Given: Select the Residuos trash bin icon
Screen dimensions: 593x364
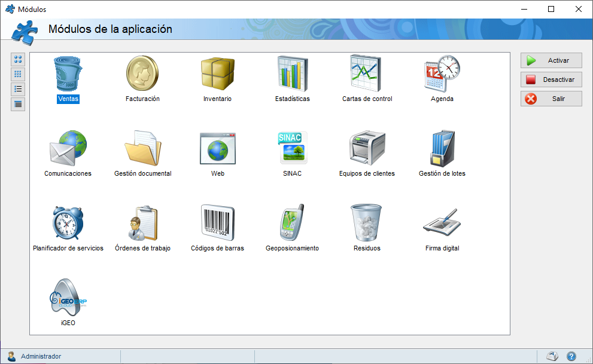Looking at the screenshot, I should (366, 223).
